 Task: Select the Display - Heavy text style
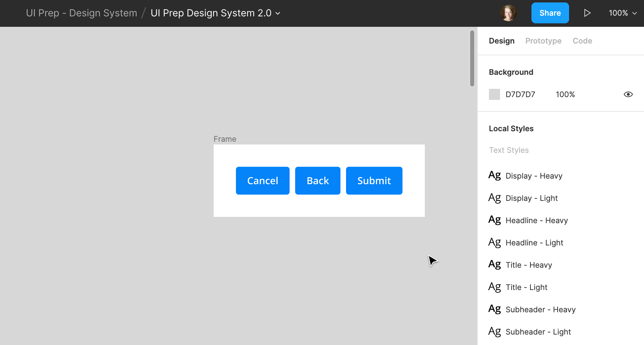(534, 176)
